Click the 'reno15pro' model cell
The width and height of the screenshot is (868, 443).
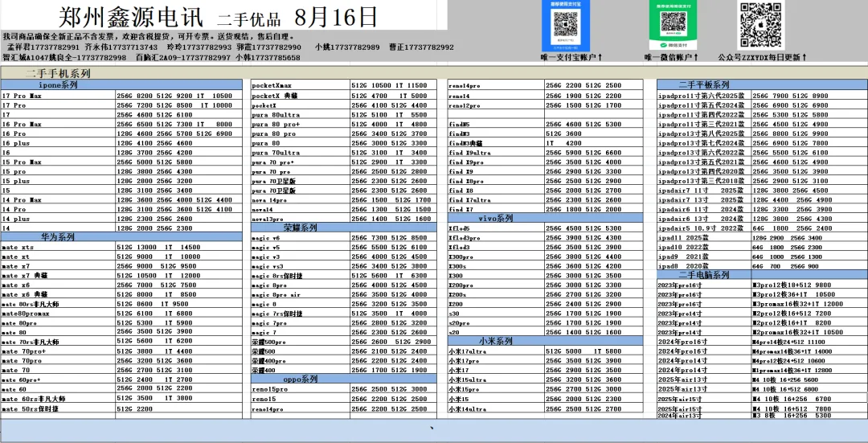[x=301, y=389]
